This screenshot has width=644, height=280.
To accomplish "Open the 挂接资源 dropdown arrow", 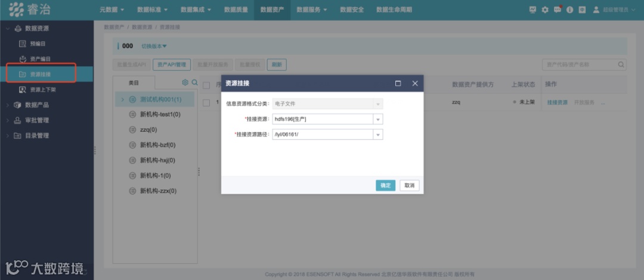I will pos(378,119).
